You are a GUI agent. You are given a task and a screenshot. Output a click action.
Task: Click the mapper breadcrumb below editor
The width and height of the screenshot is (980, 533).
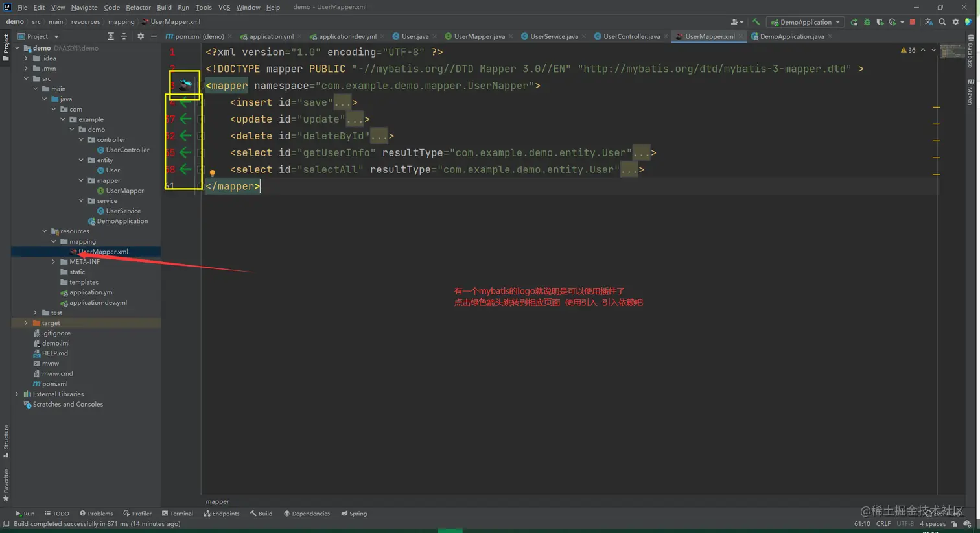click(217, 501)
